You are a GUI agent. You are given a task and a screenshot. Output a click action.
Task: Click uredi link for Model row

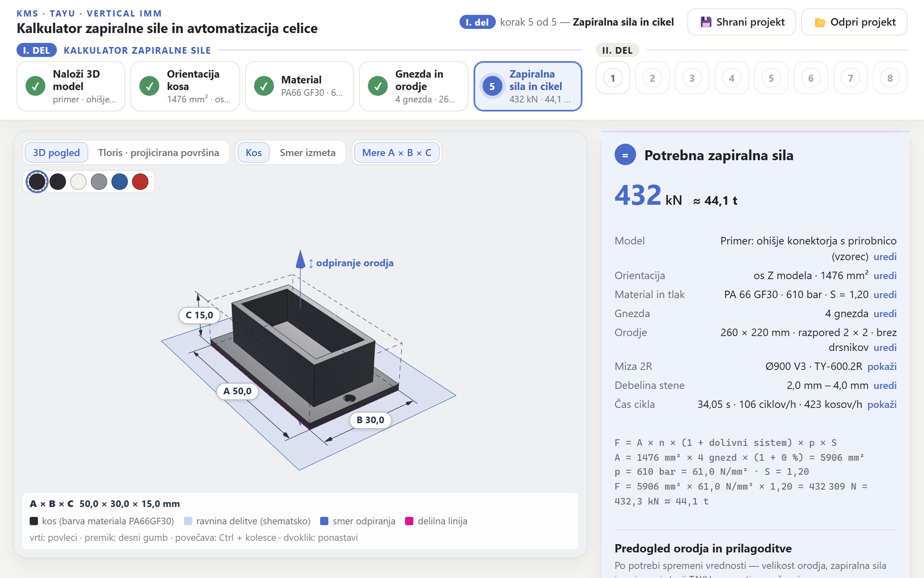tap(885, 257)
